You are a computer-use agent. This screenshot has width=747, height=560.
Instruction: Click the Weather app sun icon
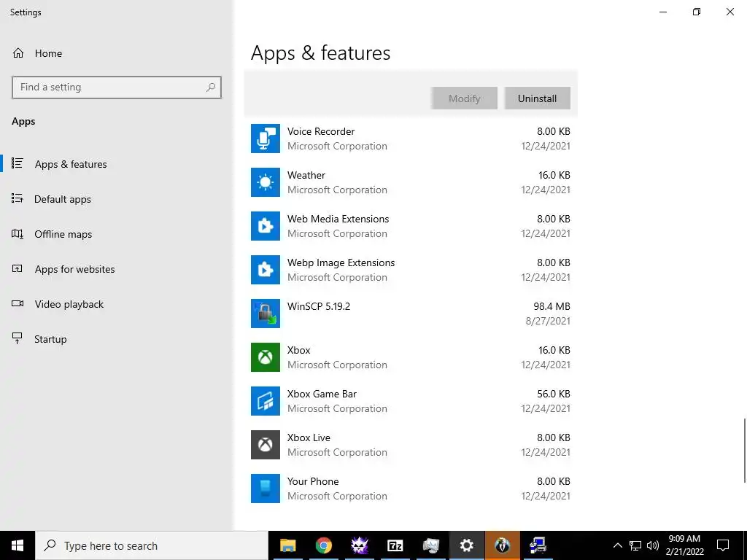coord(266,182)
